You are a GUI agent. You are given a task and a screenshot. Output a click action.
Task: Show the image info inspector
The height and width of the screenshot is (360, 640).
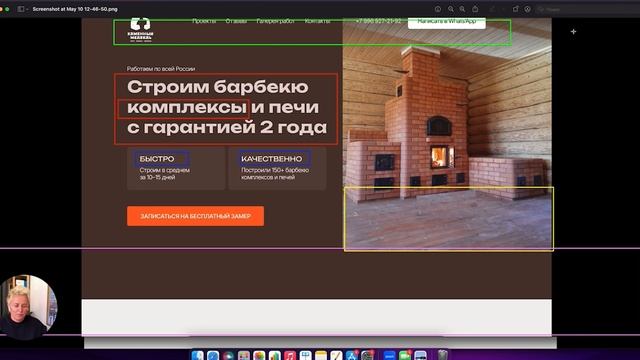pyautogui.click(x=438, y=9)
